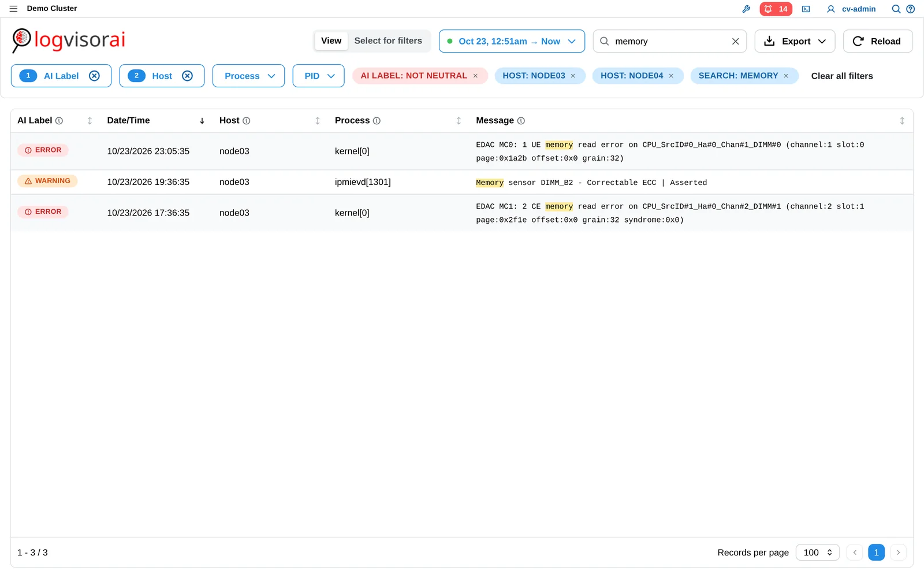Expand the Process filter dropdown

[248, 76]
